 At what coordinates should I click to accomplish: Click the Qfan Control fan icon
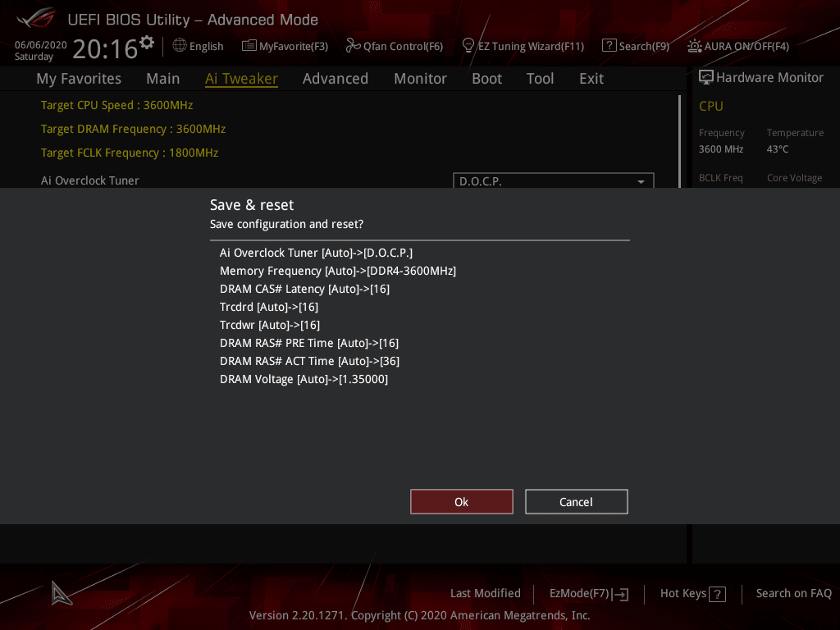353,46
